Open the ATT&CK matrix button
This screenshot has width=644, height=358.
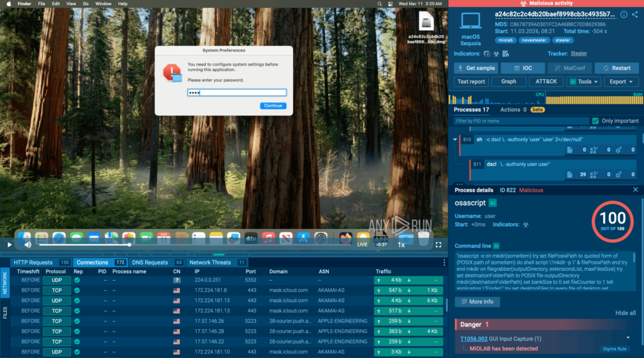tap(546, 82)
